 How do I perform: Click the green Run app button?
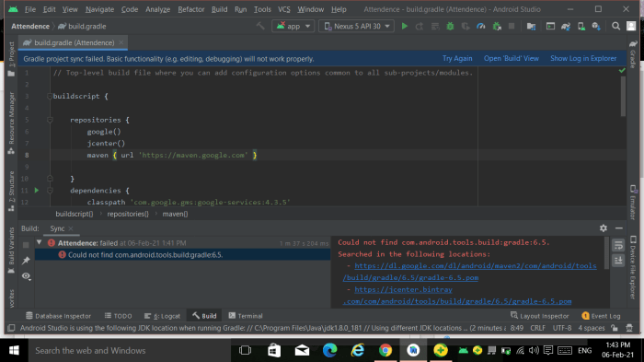(x=404, y=26)
